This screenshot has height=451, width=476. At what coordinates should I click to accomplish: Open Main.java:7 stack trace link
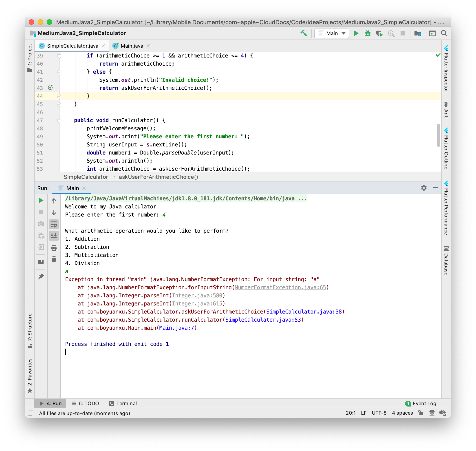tap(177, 328)
